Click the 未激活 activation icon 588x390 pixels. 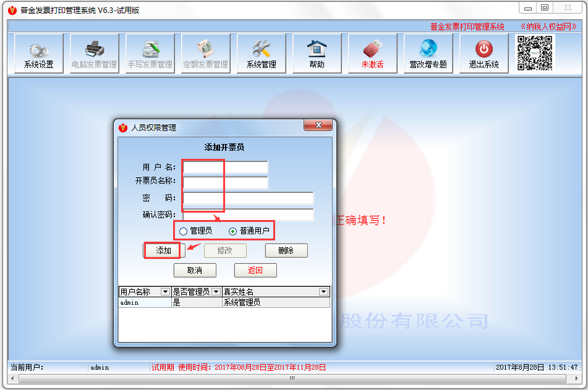click(372, 53)
